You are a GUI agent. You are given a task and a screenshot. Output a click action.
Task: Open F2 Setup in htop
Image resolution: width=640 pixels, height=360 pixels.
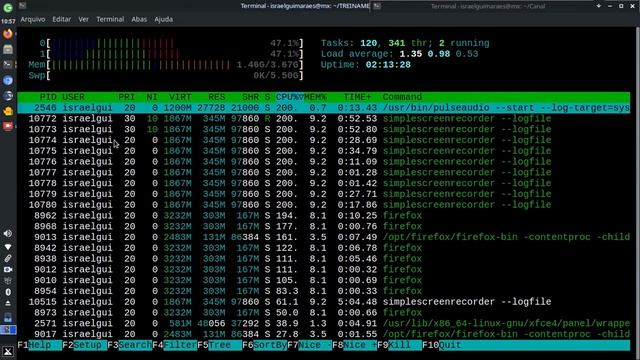[84, 345]
